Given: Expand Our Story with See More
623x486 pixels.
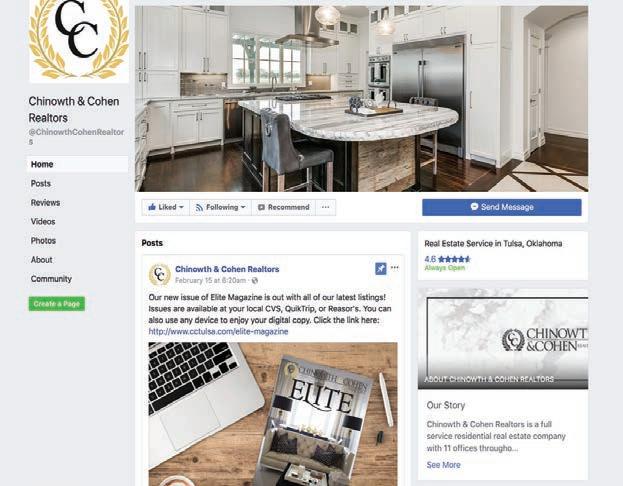Looking at the screenshot, I should click(x=443, y=465).
